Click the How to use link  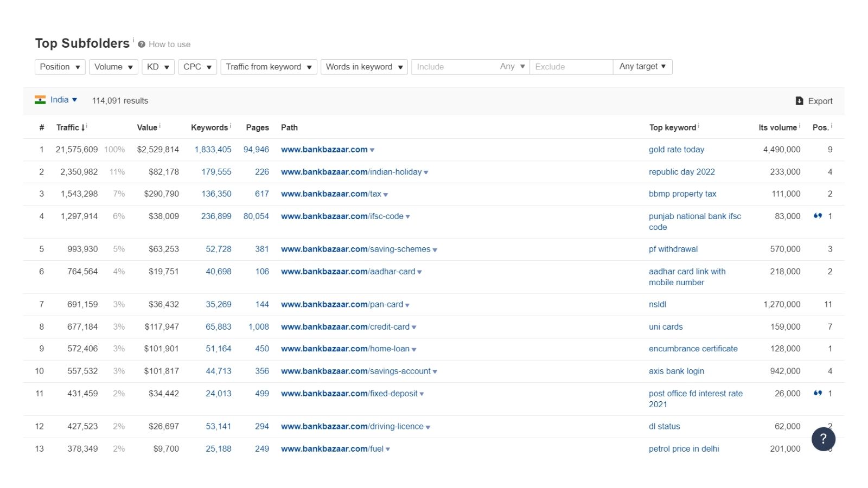point(169,44)
